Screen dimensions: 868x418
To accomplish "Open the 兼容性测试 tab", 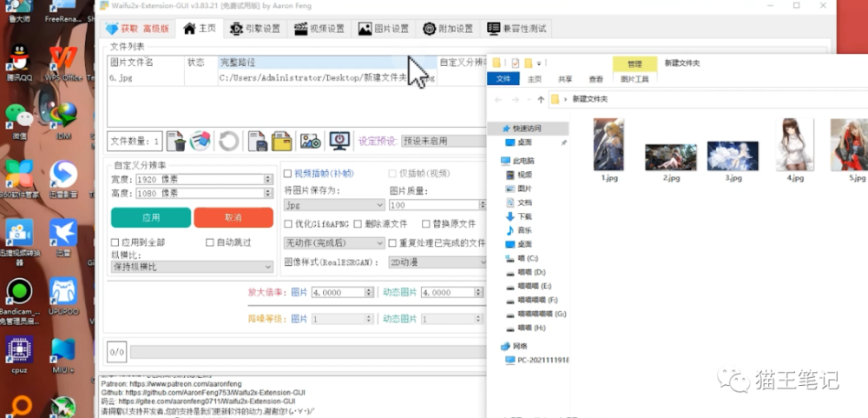I will pos(516,29).
